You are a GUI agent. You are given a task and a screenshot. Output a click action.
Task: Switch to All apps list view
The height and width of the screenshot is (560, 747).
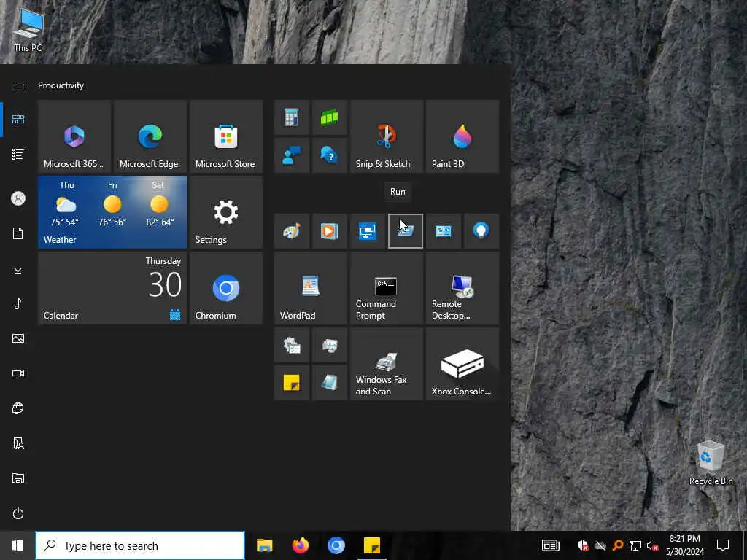pyautogui.click(x=18, y=155)
